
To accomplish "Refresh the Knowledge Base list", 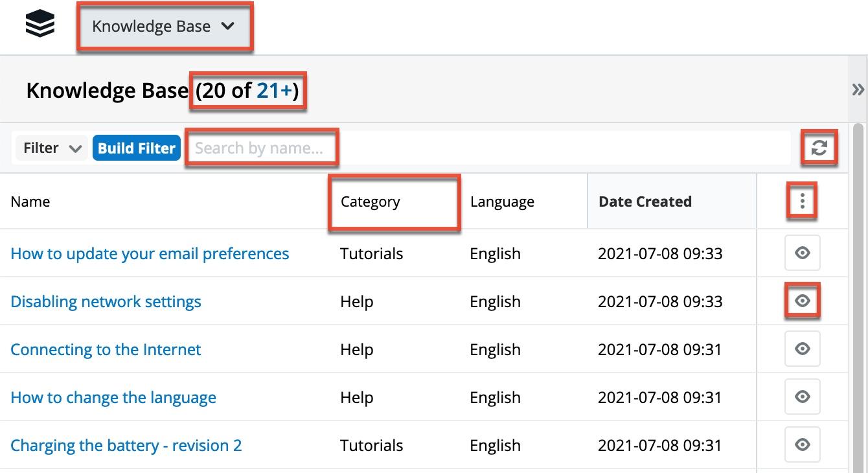I will pos(819,148).
